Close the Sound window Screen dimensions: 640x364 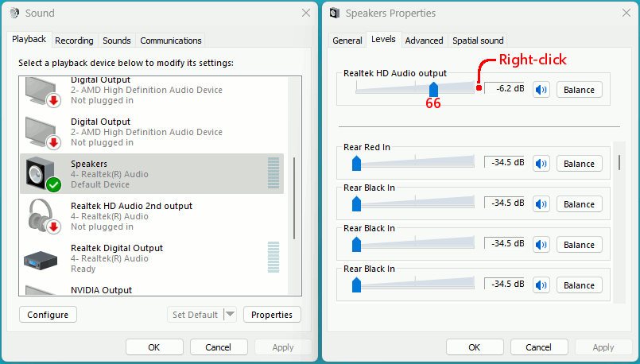[x=306, y=13]
